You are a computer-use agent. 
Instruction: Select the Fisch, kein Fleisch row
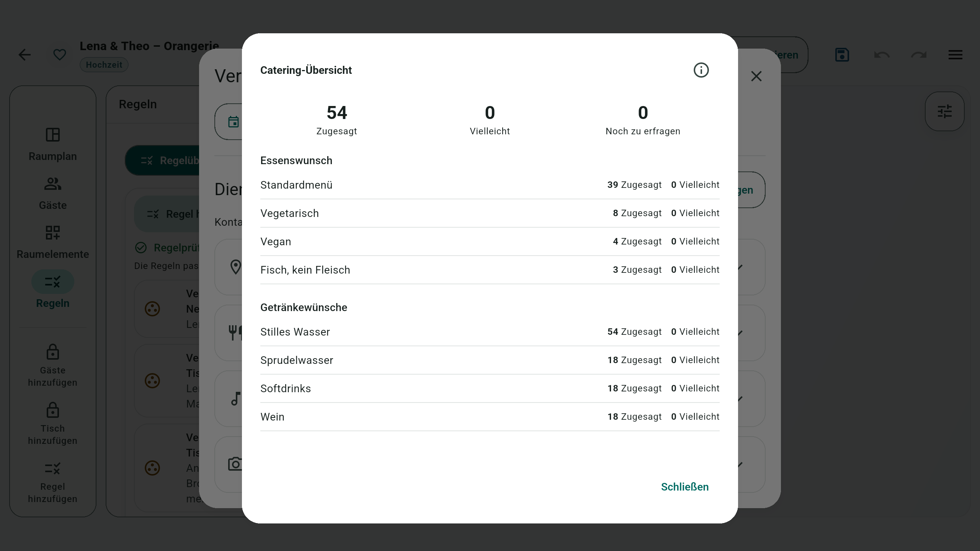coord(490,270)
